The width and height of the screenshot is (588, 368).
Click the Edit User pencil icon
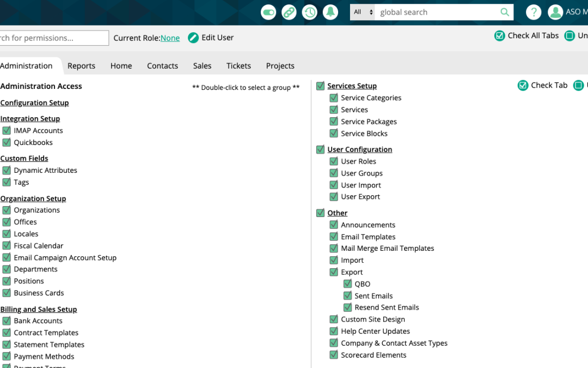tap(193, 38)
